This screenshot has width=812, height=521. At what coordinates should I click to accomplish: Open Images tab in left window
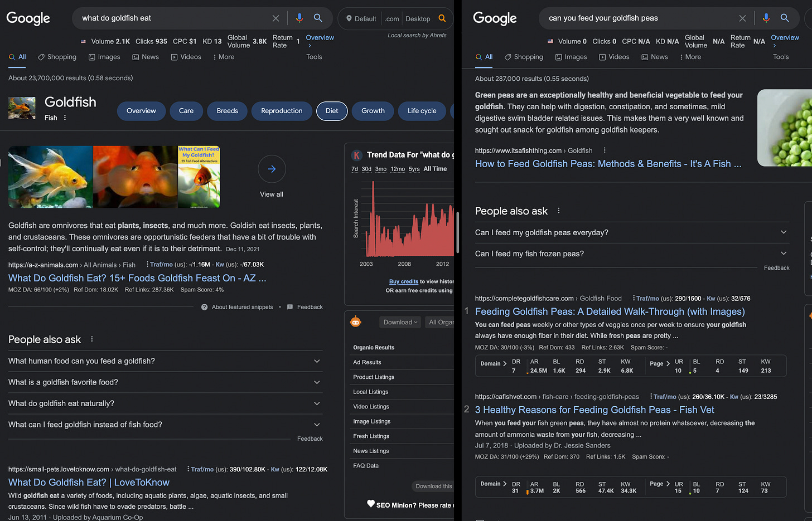click(x=104, y=57)
